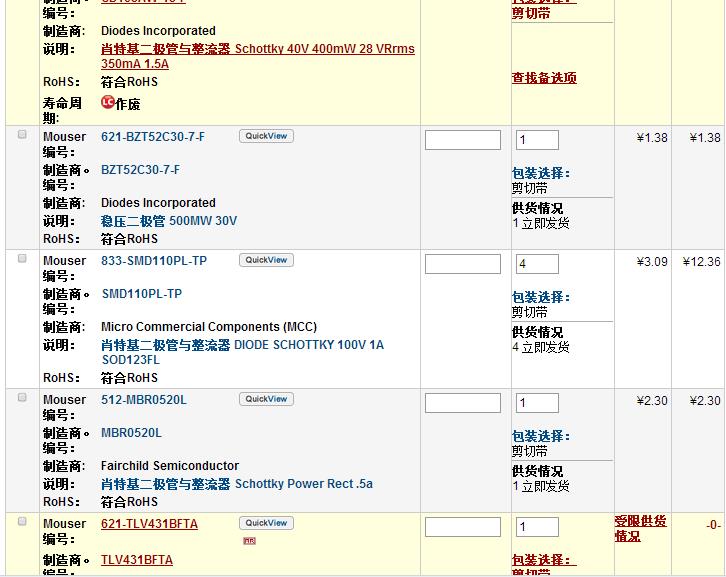This screenshot has width=726, height=577.
Task: Focus customer number field for 621-BZT52C30-7-F
Action: [463, 140]
